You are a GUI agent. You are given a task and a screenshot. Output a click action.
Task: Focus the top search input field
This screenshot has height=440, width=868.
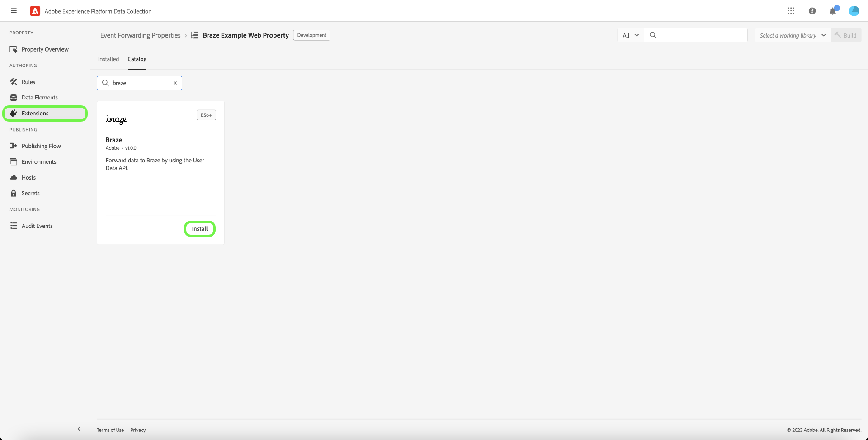pos(696,35)
